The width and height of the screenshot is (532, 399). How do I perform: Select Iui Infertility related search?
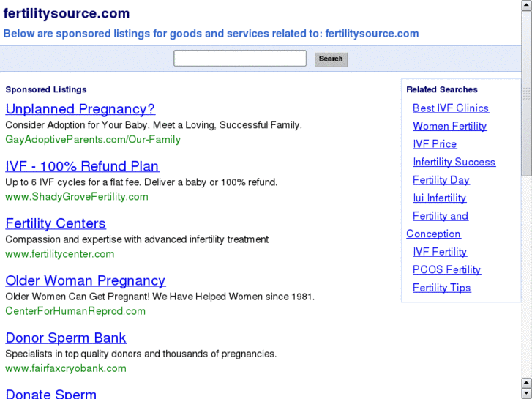tap(439, 198)
